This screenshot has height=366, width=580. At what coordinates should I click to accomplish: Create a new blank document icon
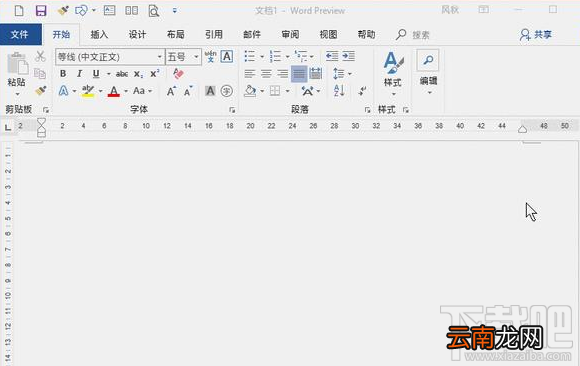pyautogui.click(x=19, y=11)
